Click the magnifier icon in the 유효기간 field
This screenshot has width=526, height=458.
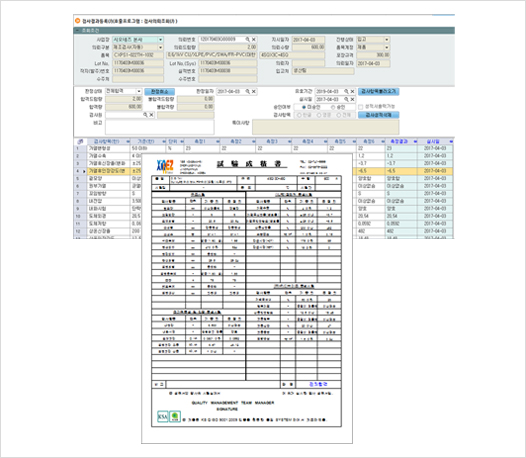tap(346, 92)
